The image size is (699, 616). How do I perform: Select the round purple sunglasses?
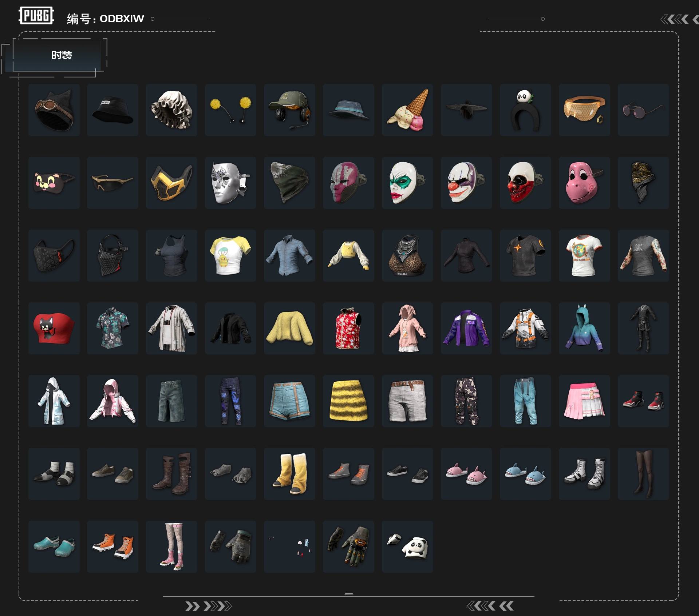[x=643, y=110]
